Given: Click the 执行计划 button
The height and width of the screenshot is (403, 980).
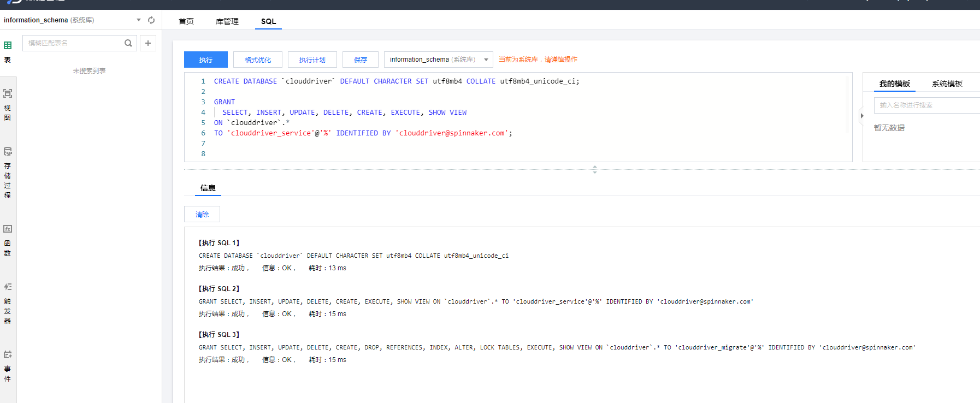Looking at the screenshot, I should point(312,60).
